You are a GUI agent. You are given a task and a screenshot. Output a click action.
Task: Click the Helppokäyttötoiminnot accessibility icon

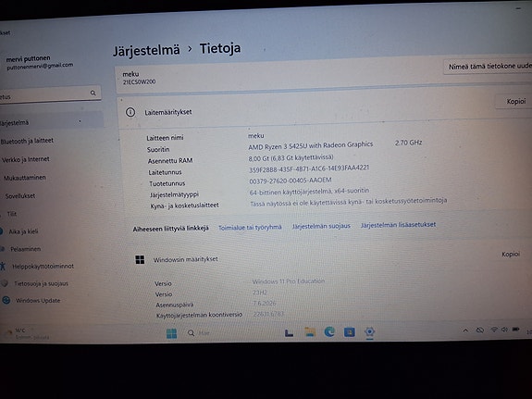pyautogui.click(x=3, y=266)
